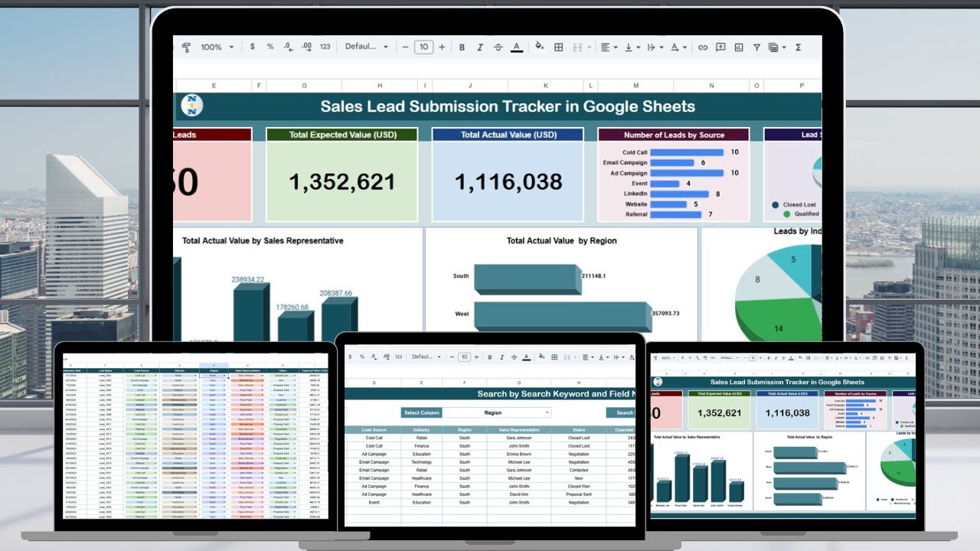Increase font size on large monitor toolbar
Image resolution: width=980 pixels, height=551 pixels.
(442, 47)
